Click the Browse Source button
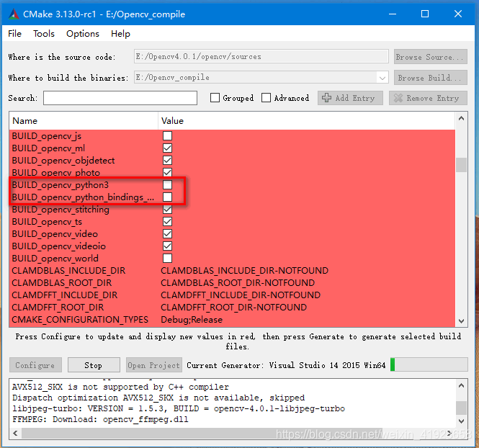Image resolution: width=479 pixels, height=448 pixels. tap(431, 57)
